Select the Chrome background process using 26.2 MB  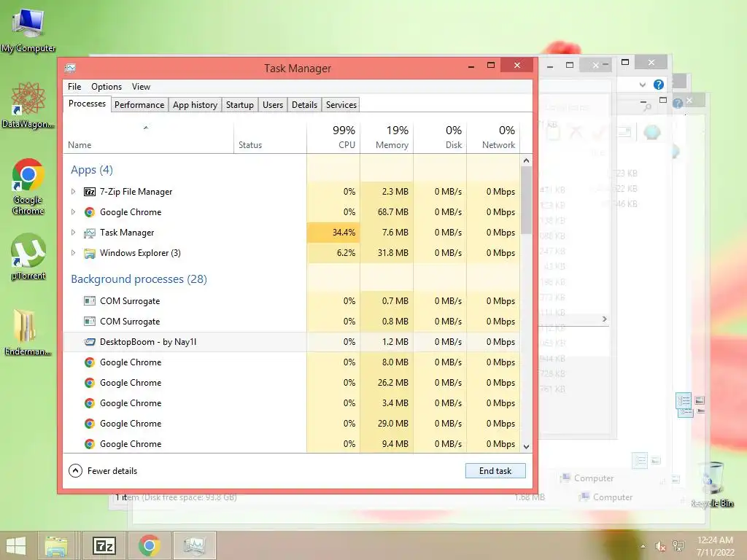pos(292,383)
